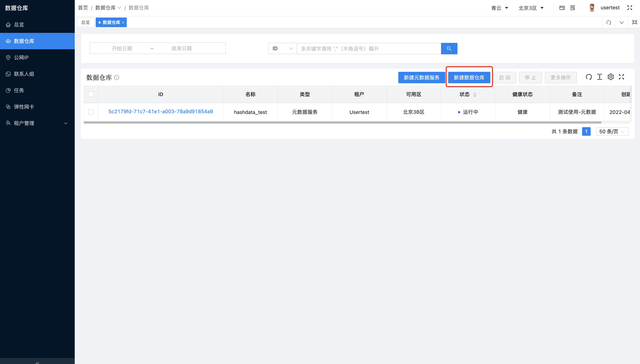Screen dimensions: 640x364
Task: Expand the table to fullscreen view
Action: tap(621, 77)
